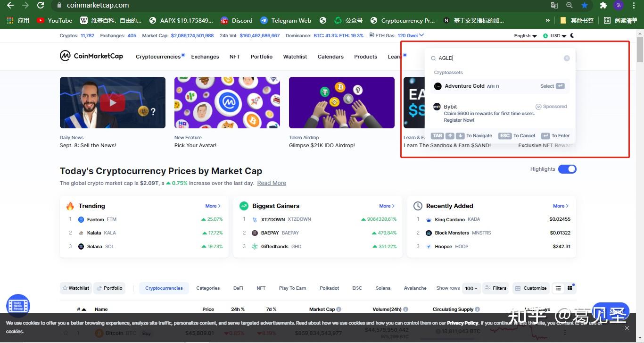Click the Market Cap info icon
This screenshot has height=343, width=644.
point(339,309)
